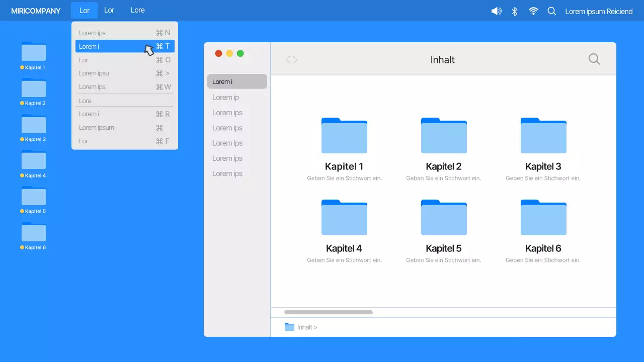Click the back navigation chevron
The height and width of the screenshot is (362, 644).
[287, 59]
